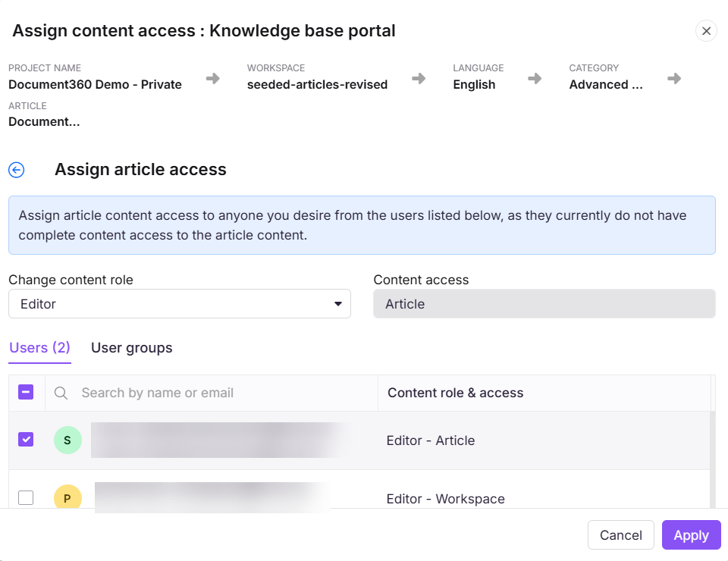Switch to the User groups tab
This screenshot has height=561, width=728.
(x=132, y=347)
